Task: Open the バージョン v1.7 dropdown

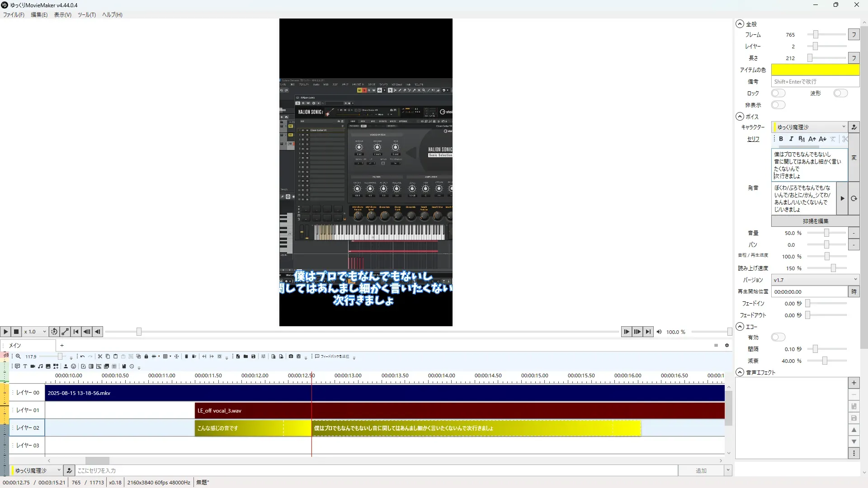Action: click(x=815, y=280)
